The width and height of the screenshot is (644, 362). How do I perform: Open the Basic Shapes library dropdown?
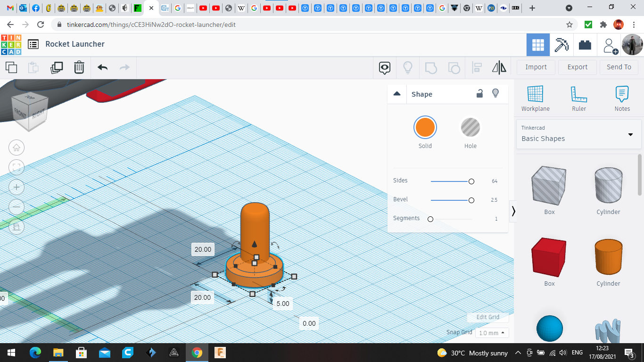[x=579, y=134]
